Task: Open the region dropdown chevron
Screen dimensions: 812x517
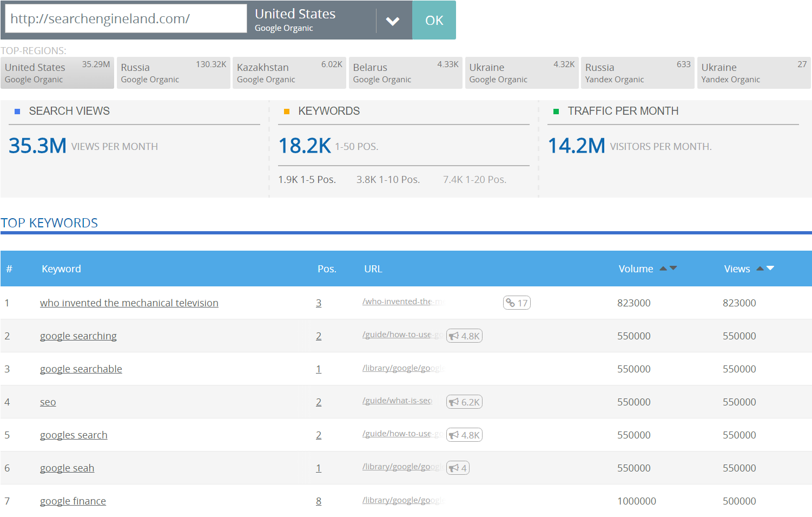Action: click(393, 21)
